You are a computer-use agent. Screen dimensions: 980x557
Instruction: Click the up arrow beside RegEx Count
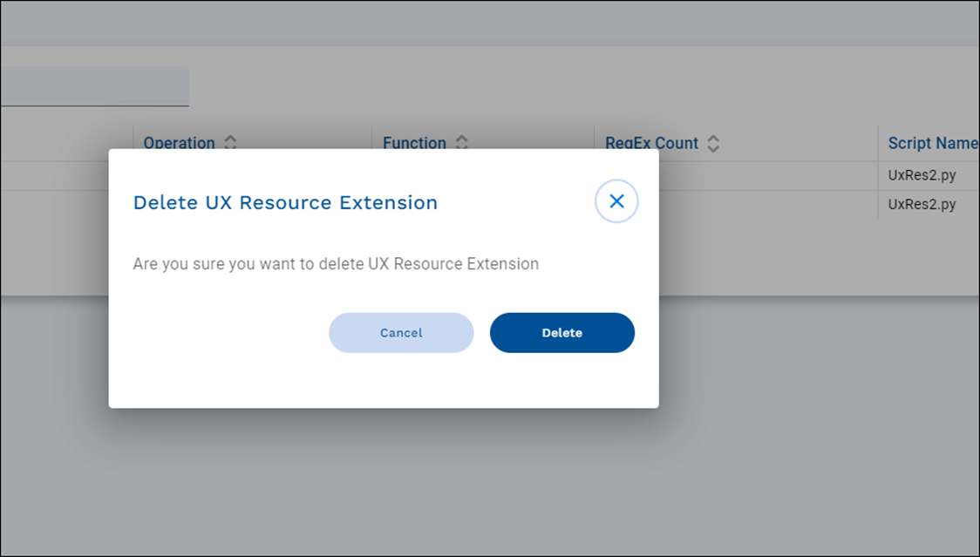tap(713, 139)
